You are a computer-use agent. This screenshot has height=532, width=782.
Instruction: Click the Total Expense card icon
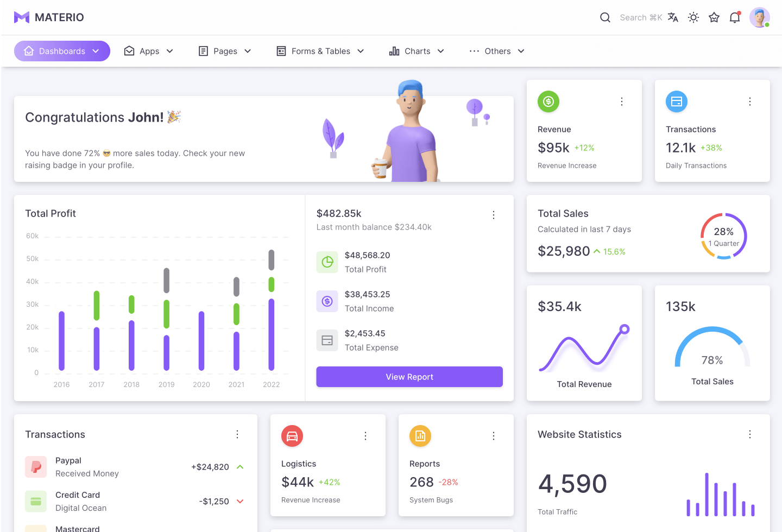[327, 340]
